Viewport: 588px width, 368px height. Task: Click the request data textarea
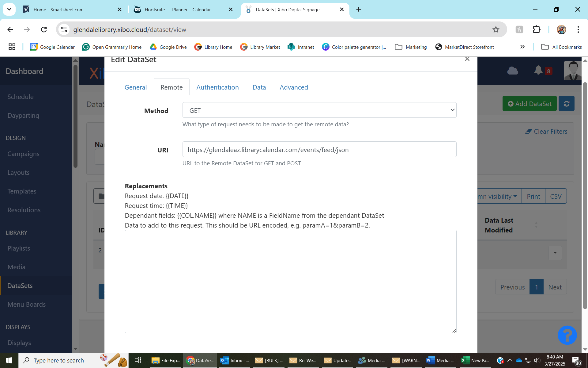tap(291, 281)
